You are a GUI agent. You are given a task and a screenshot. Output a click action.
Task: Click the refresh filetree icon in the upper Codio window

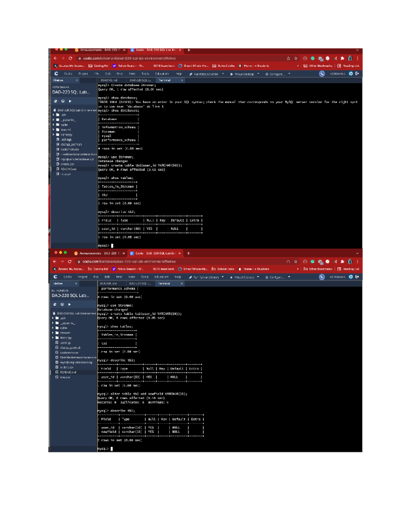tap(56, 101)
